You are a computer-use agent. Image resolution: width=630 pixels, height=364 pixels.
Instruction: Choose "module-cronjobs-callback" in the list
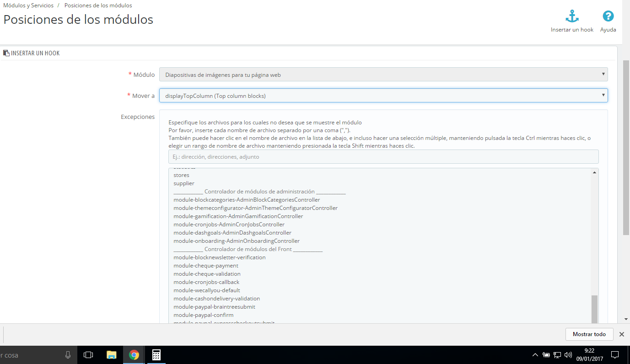pos(206,282)
